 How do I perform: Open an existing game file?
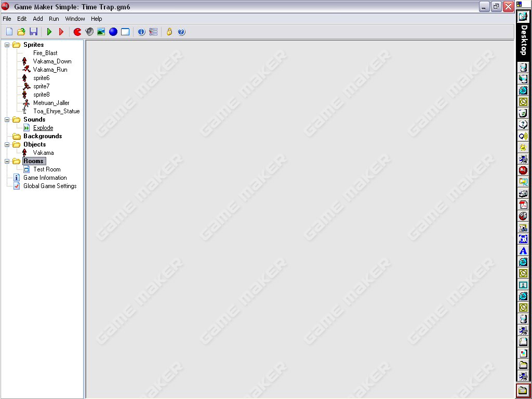[21, 32]
